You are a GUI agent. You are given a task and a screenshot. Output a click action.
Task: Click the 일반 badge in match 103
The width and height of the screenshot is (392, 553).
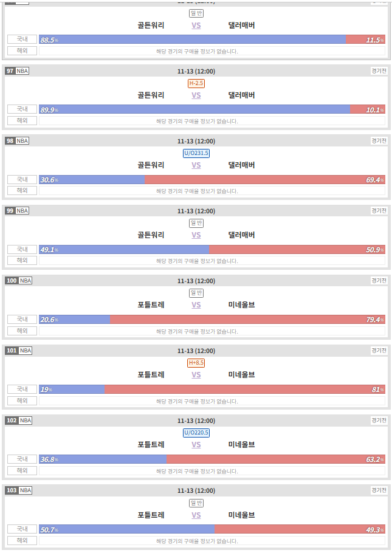[196, 503]
